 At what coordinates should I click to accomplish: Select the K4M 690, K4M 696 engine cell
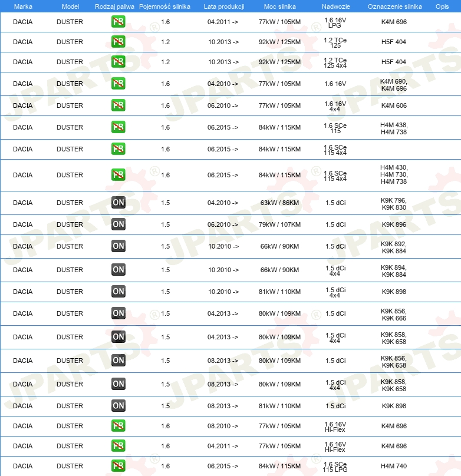coord(394,85)
